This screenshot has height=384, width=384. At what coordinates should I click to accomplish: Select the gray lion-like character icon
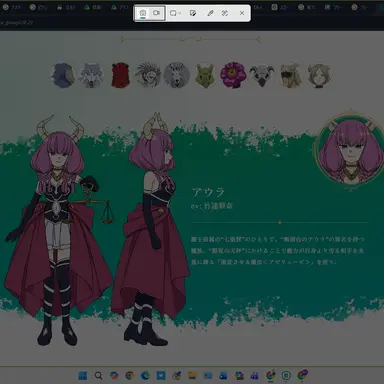pos(176,75)
